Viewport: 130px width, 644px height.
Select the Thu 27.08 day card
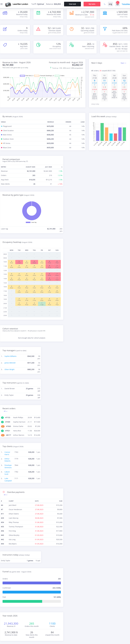94,87
